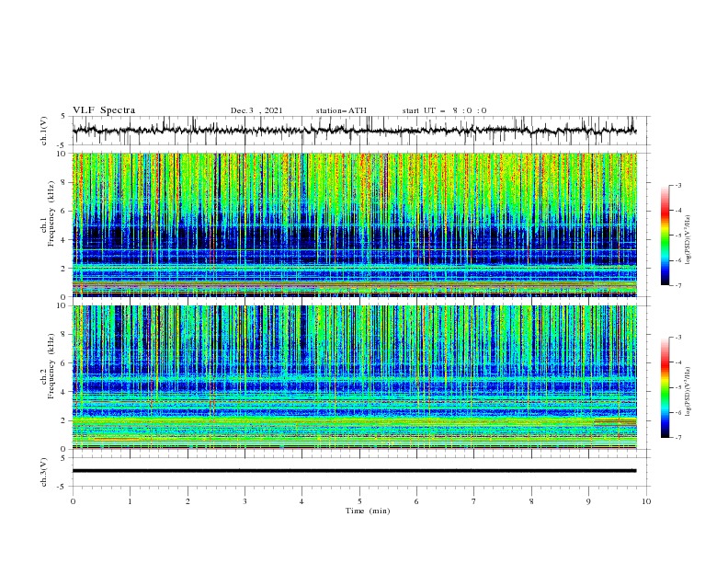Click the "-4" label on ch.1 color bar
This screenshot has height=563, width=728.
[x=678, y=211]
